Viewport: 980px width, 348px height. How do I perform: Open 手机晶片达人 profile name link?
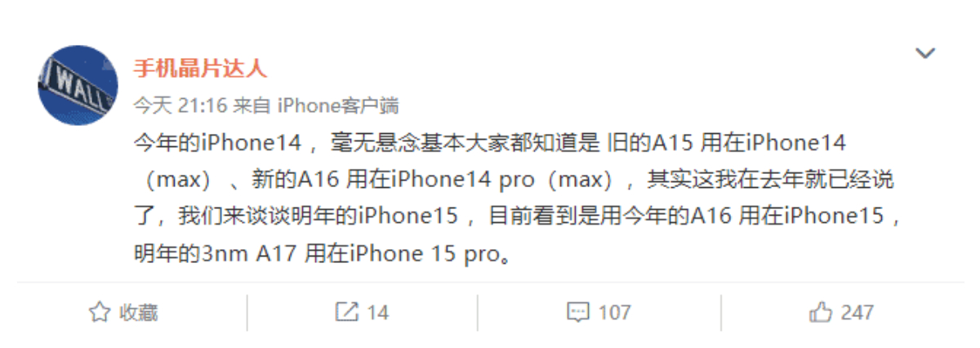tap(200, 68)
